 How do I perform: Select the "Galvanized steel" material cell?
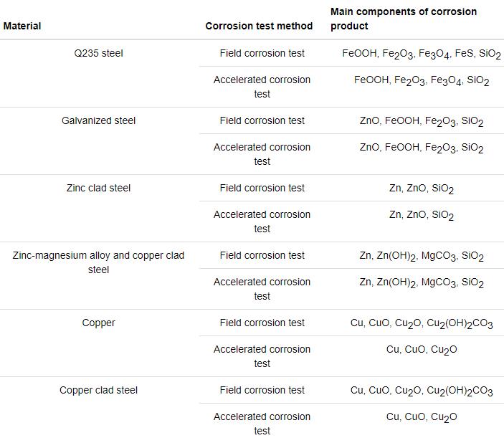98,120
